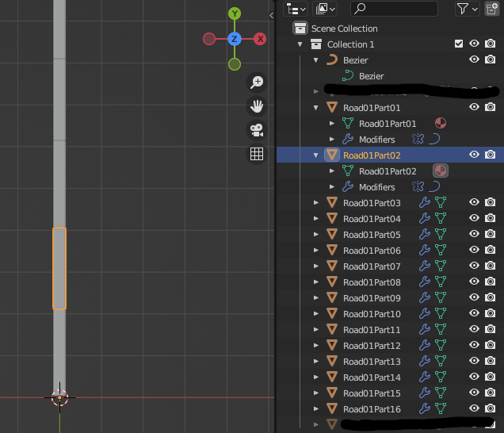Click the new collection icon in outliner header
Viewport: 504px width, 433px height.
click(x=492, y=9)
